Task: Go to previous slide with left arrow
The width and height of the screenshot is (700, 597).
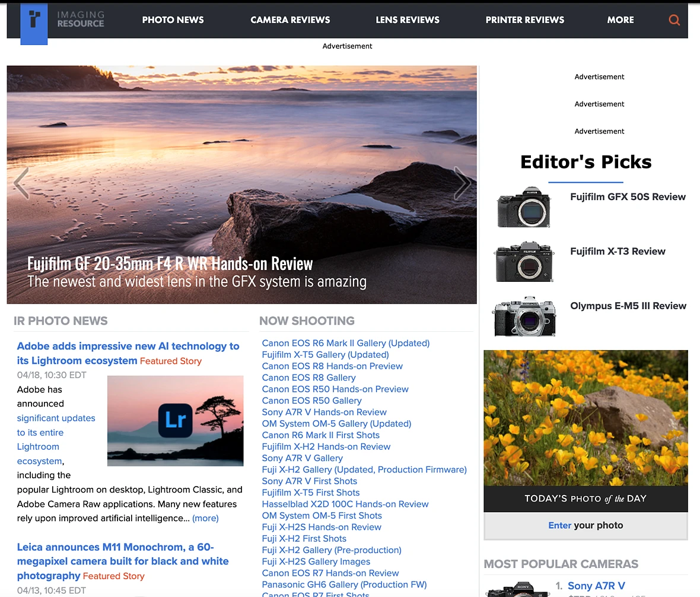Action: click(x=21, y=183)
